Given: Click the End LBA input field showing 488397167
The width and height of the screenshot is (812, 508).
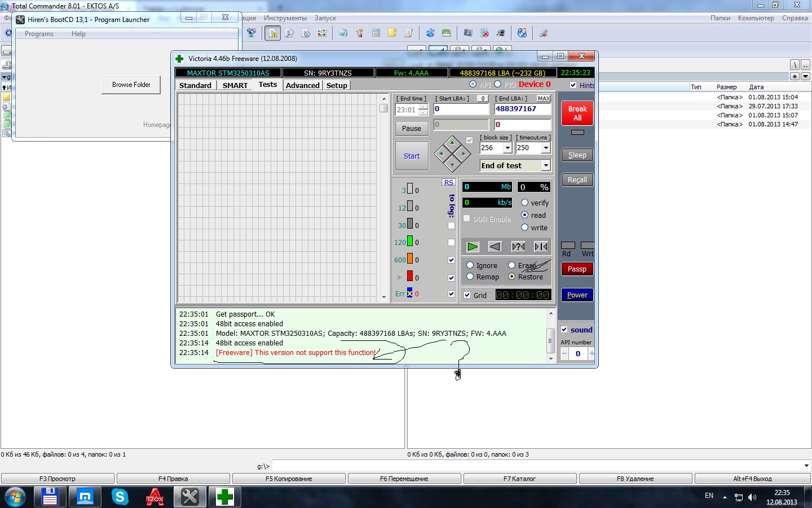Looking at the screenshot, I should pyautogui.click(x=523, y=109).
